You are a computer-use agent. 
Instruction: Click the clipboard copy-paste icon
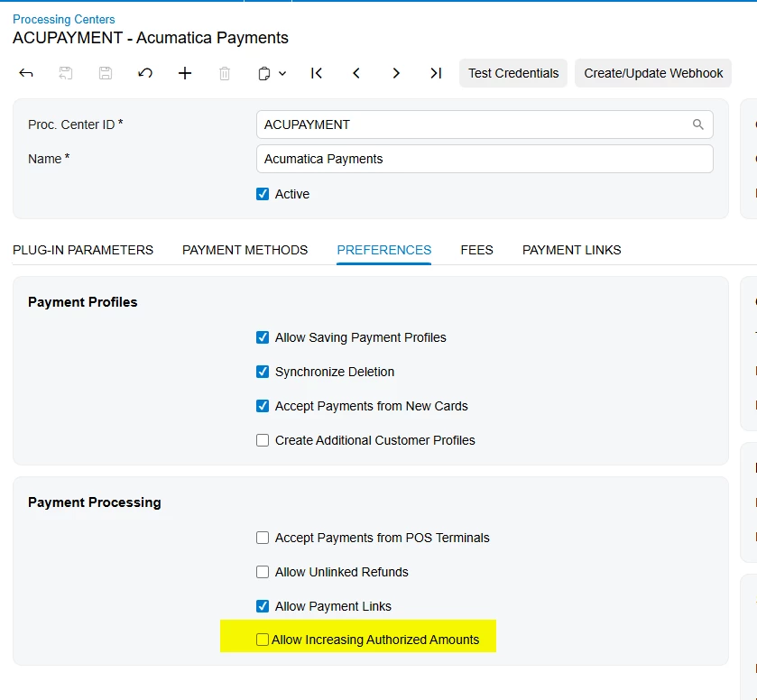tap(264, 73)
